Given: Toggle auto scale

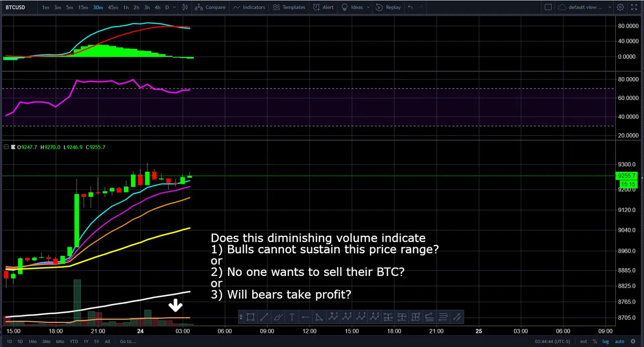Looking at the screenshot, I should coord(619,341).
